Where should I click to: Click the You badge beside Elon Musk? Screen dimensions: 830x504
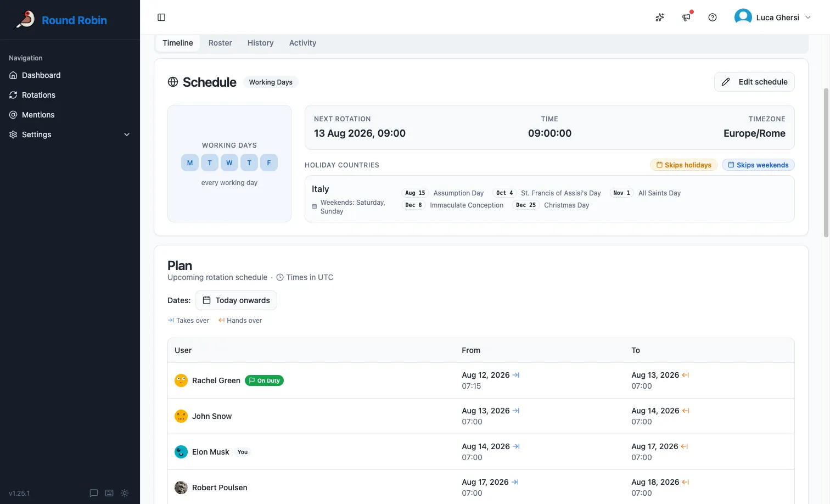(x=243, y=452)
